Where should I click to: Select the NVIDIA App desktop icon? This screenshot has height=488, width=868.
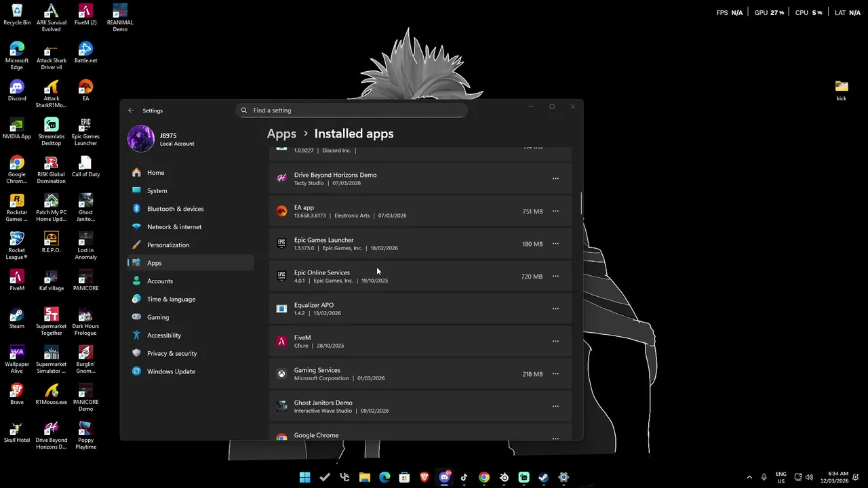coord(17,129)
